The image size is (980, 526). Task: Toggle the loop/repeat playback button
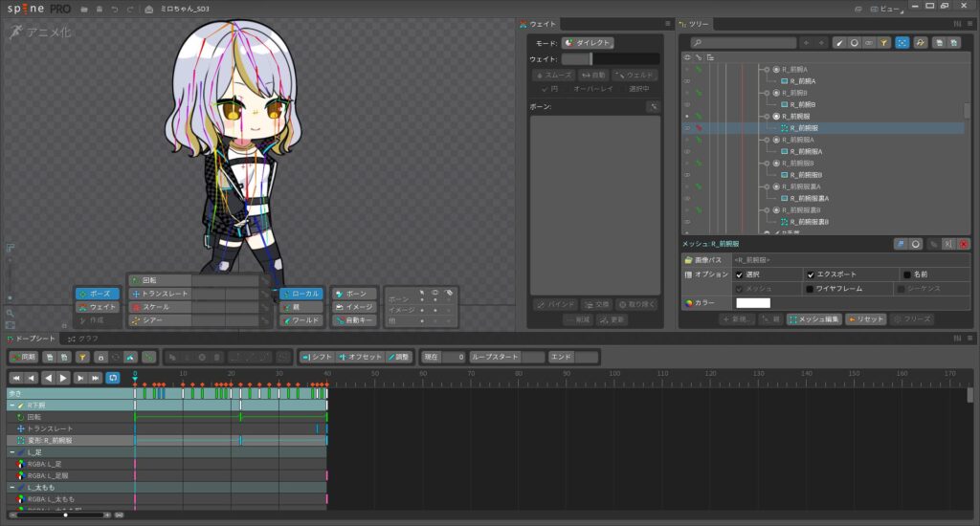[113, 378]
